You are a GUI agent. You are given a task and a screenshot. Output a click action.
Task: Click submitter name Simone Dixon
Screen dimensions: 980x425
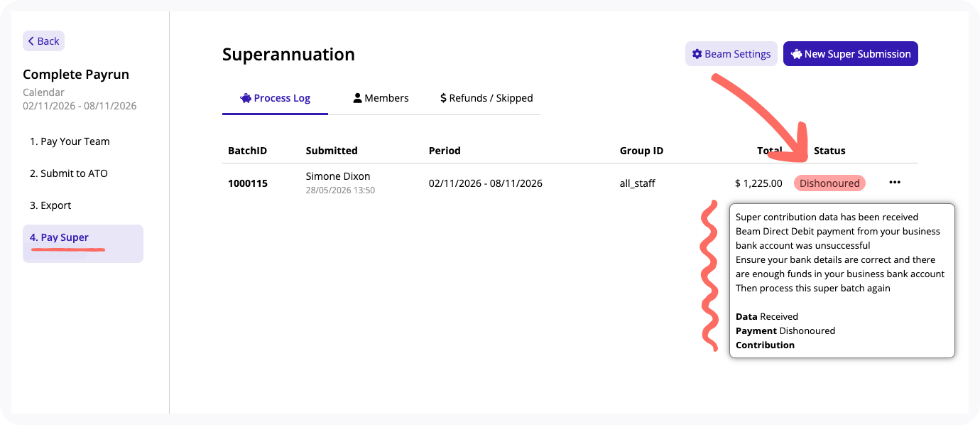pyautogui.click(x=338, y=176)
